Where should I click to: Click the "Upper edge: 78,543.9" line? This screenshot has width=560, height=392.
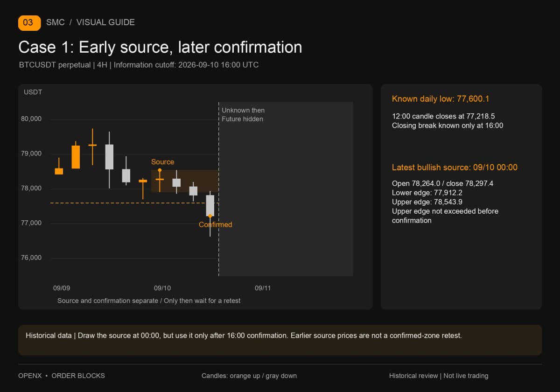pyautogui.click(x=427, y=202)
